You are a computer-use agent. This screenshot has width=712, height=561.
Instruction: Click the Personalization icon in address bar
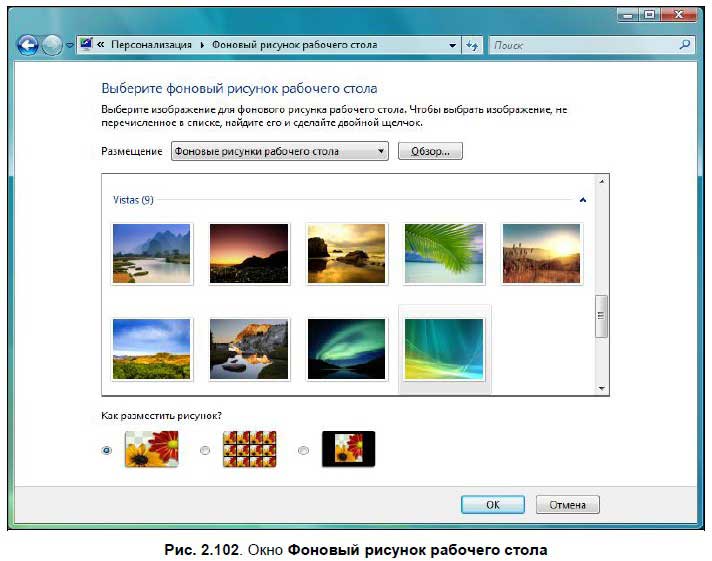[x=86, y=45]
